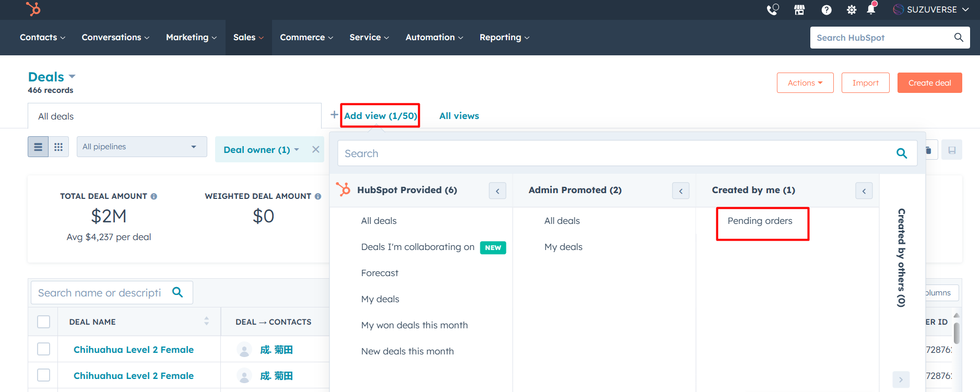Screen dimensions: 980x392
Task: Switch to the board grid view
Action: 58,147
